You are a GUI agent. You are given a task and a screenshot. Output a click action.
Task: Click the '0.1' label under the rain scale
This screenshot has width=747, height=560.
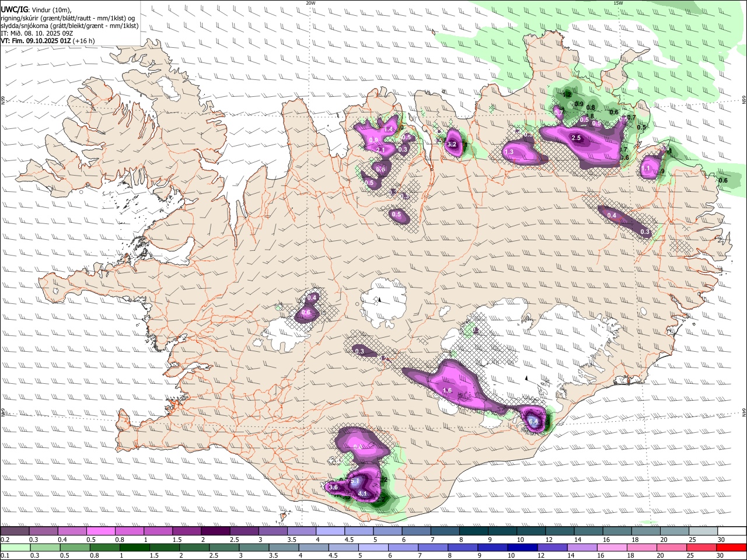pos(5,555)
